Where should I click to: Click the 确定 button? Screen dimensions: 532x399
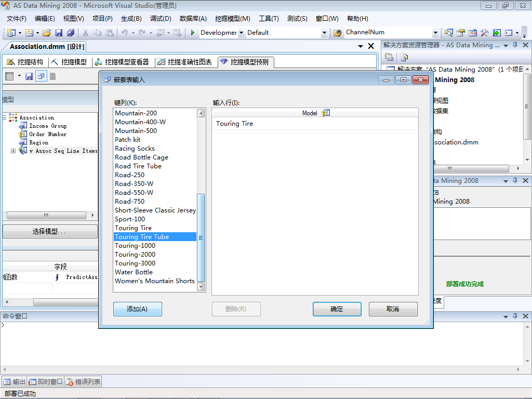pyautogui.click(x=337, y=309)
